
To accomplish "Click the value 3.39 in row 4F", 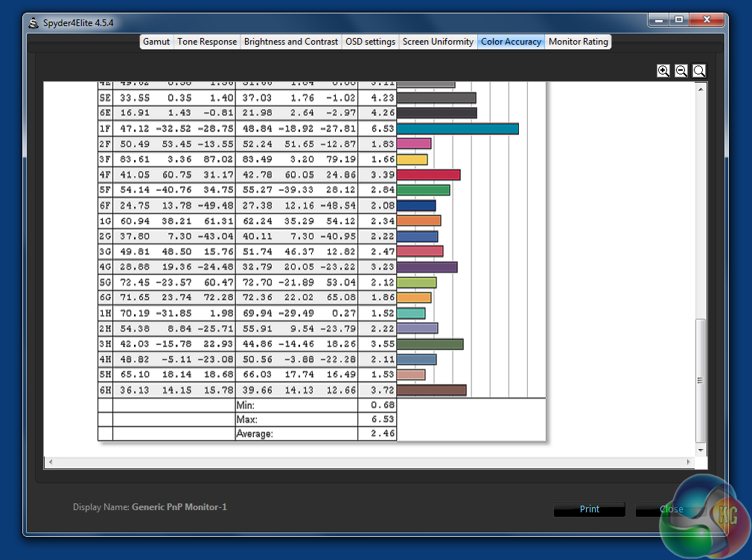I will coord(382,175).
